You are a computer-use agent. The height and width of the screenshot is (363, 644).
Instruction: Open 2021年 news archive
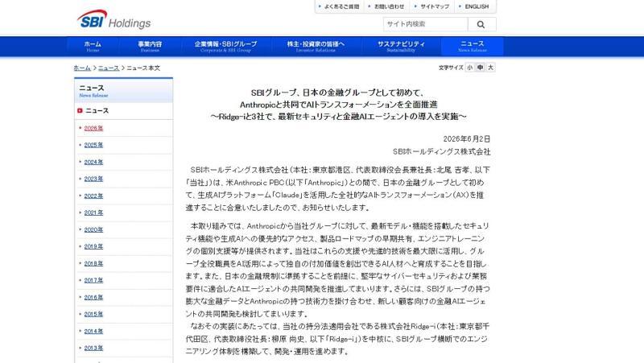[x=93, y=213]
